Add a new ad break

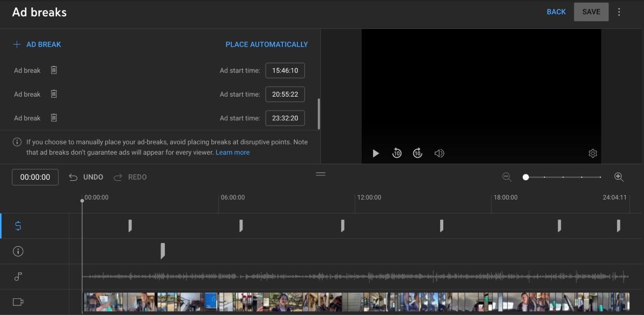(36, 44)
